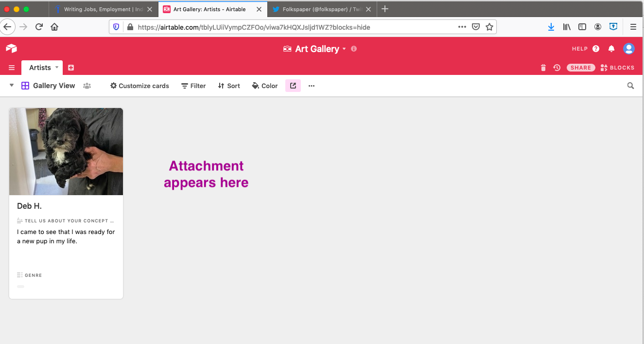The image size is (644, 344).
Task: Click the Deb H. card title
Action: [x=29, y=206]
